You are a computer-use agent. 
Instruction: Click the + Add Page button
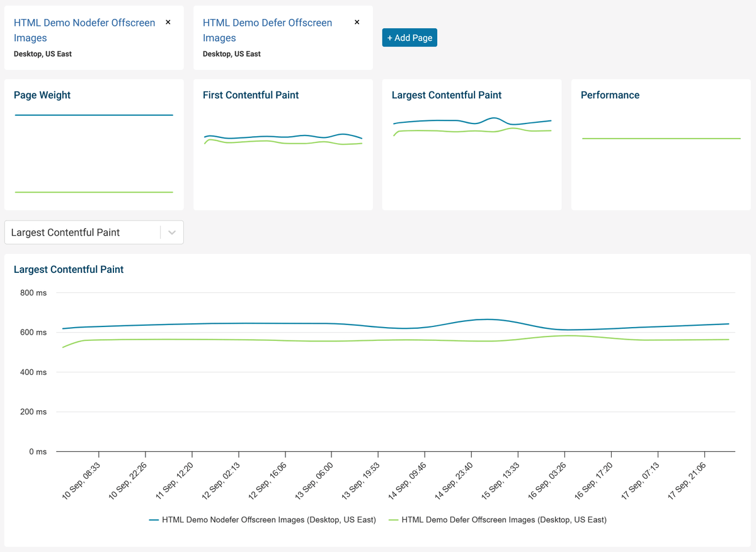click(x=409, y=38)
